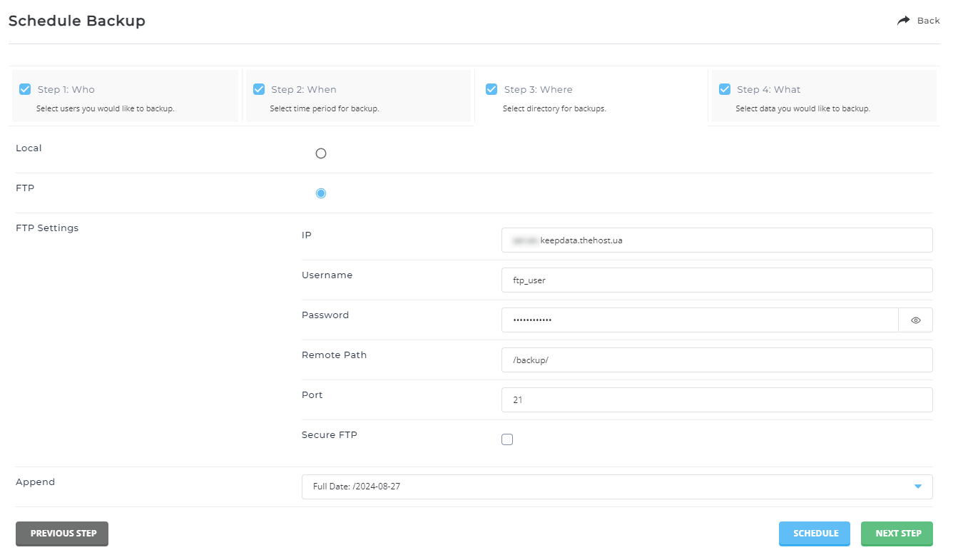The height and width of the screenshot is (560, 953).
Task: Click 'Select time period for backup.' text
Action: tap(325, 109)
